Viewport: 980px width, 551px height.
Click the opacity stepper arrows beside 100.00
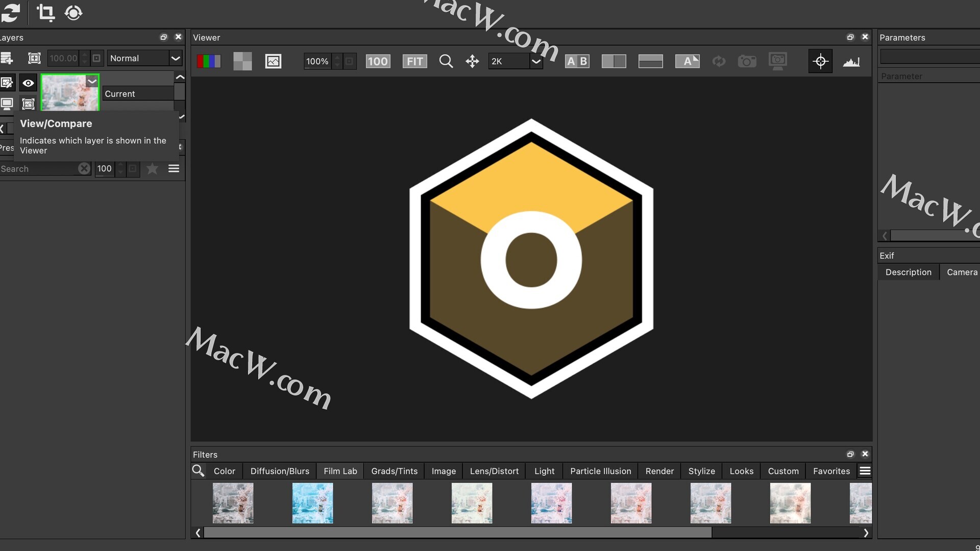(85, 58)
